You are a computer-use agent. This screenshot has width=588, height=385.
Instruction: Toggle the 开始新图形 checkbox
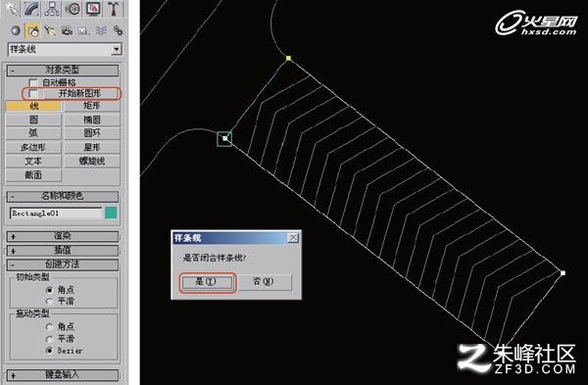[x=33, y=93]
